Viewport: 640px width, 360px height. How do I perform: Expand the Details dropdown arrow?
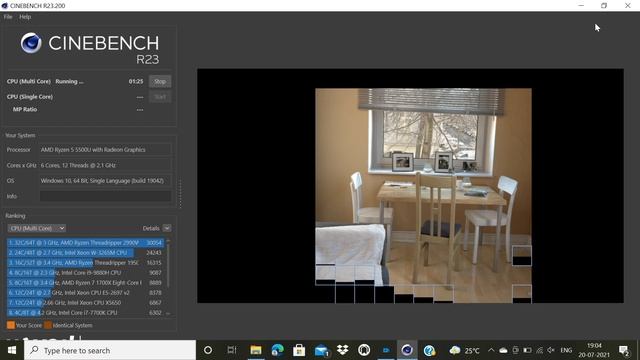tap(167, 228)
